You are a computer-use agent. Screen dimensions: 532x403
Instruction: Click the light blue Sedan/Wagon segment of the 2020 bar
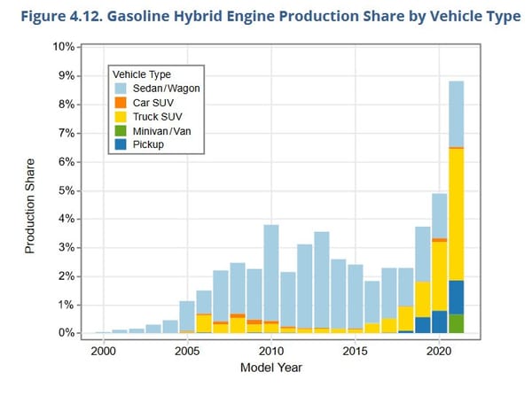point(440,216)
